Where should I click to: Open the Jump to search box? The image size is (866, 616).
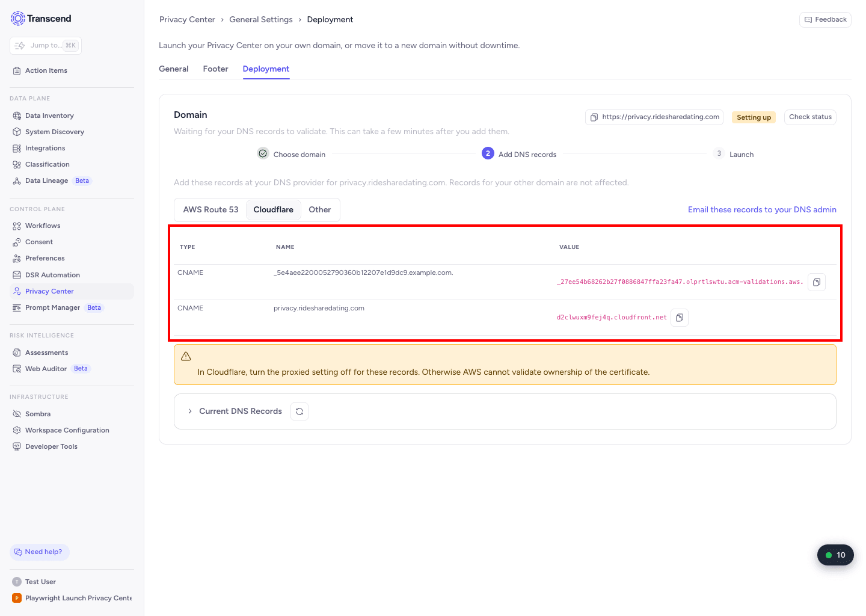coord(46,46)
